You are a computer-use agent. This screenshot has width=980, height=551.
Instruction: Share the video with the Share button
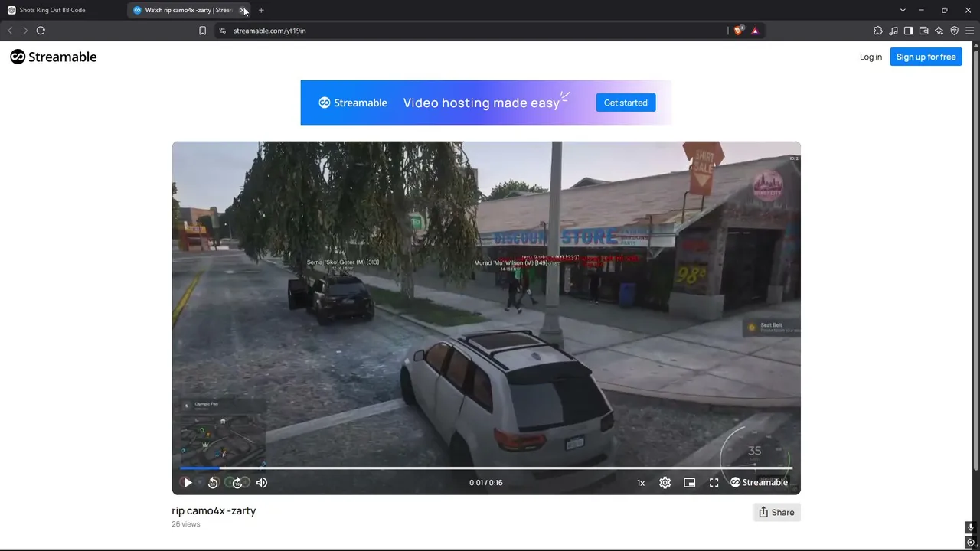(776, 513)
